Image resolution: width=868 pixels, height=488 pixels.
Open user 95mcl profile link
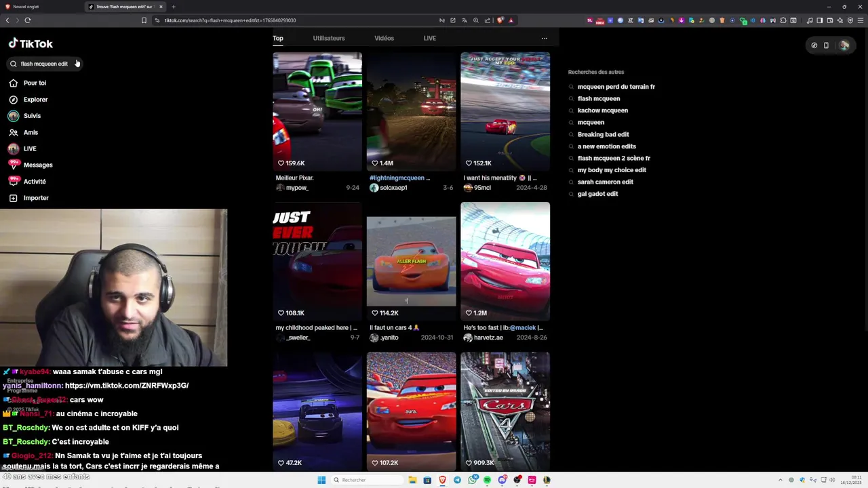(x=482, y=188)
